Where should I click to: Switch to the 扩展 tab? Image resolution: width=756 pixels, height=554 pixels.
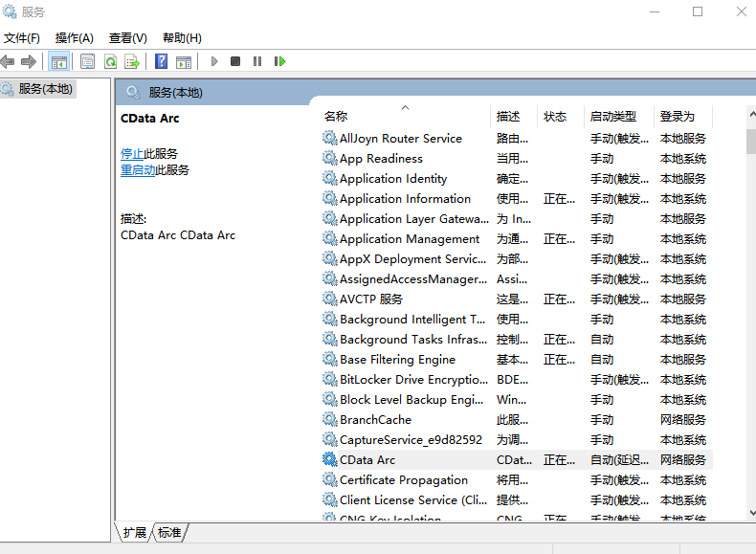click(135, 532)
